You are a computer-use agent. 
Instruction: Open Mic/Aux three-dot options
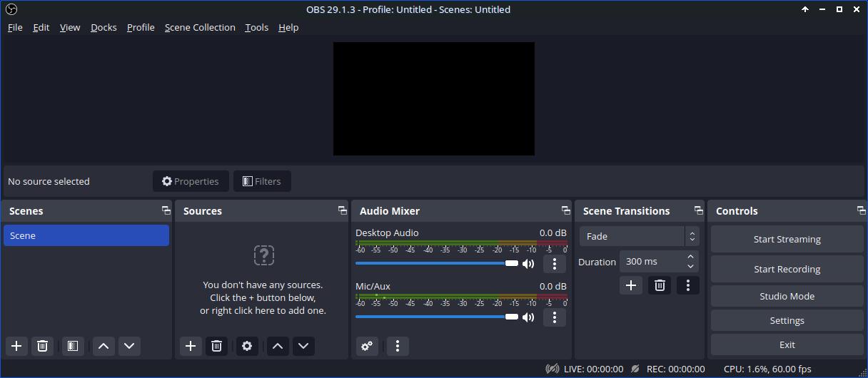(x=555, y=317)
